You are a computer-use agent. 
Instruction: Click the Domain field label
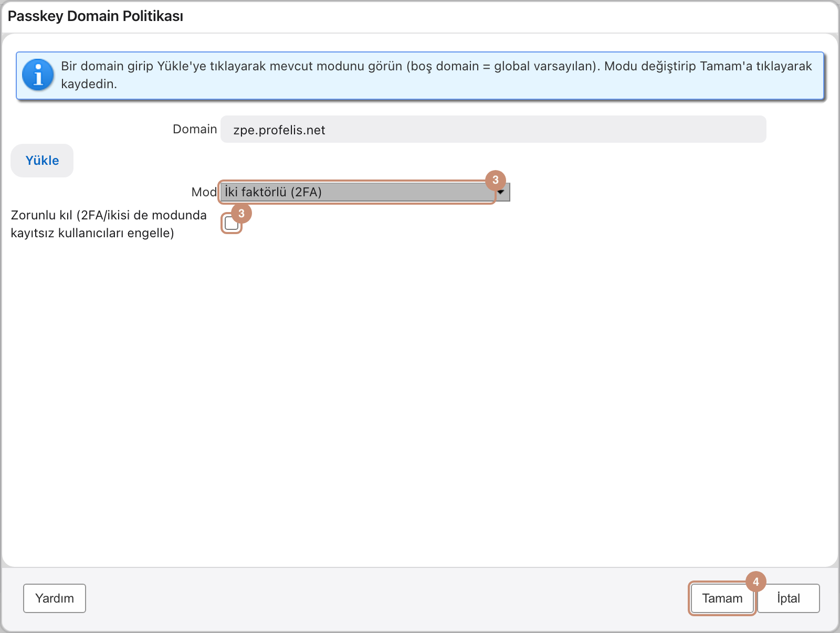click(195, 129)
